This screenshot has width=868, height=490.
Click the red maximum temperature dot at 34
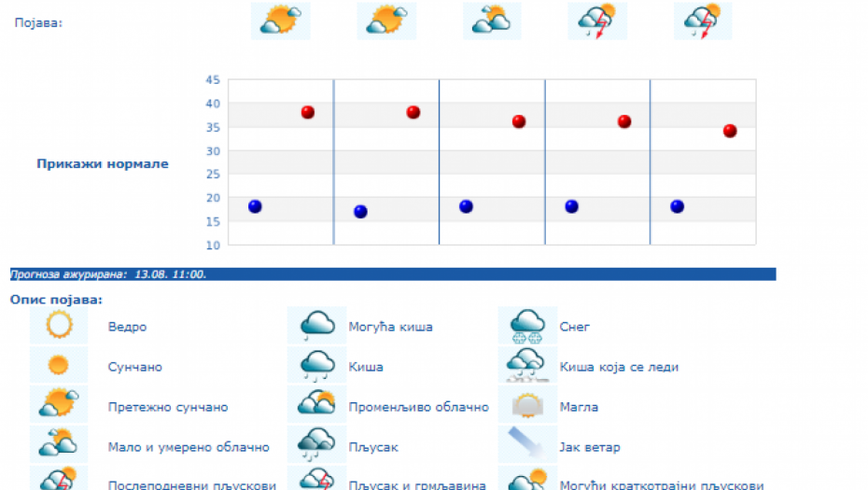point(730,131)
